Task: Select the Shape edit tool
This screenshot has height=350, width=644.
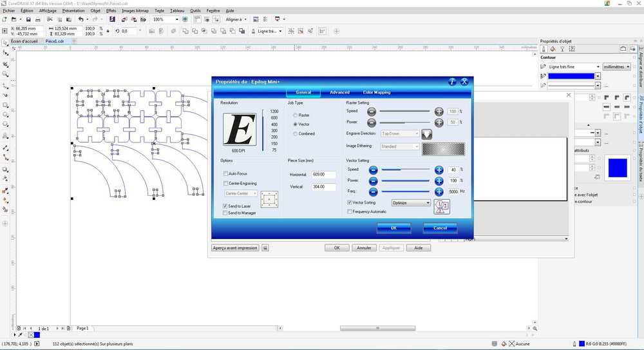Action: click(5, 53)
